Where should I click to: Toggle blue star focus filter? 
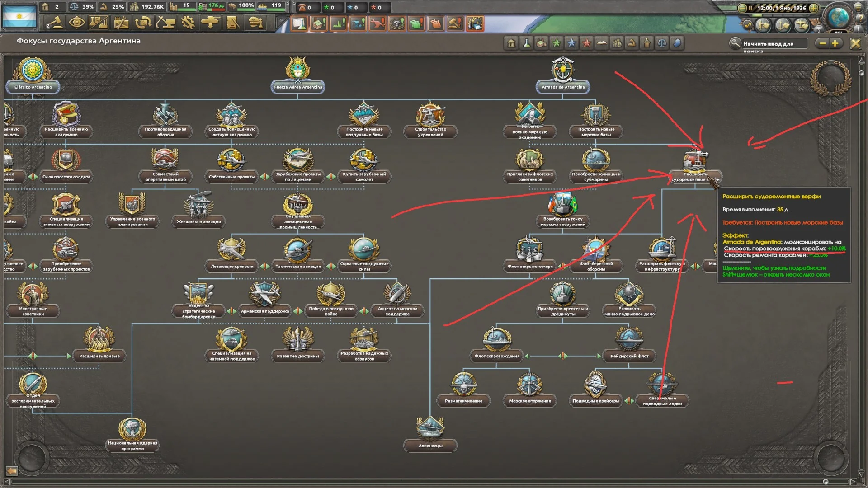[x=571, y=43]
